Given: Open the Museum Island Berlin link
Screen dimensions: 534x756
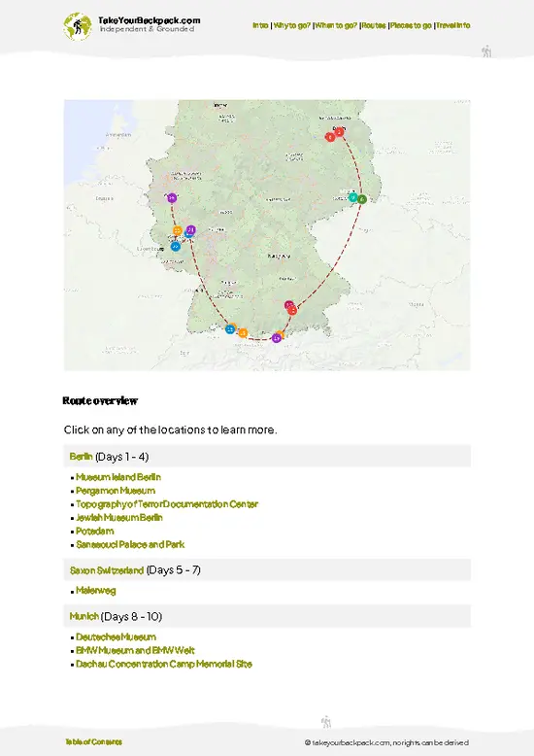Looking at the screenshot, I should [x=118, y=477].
